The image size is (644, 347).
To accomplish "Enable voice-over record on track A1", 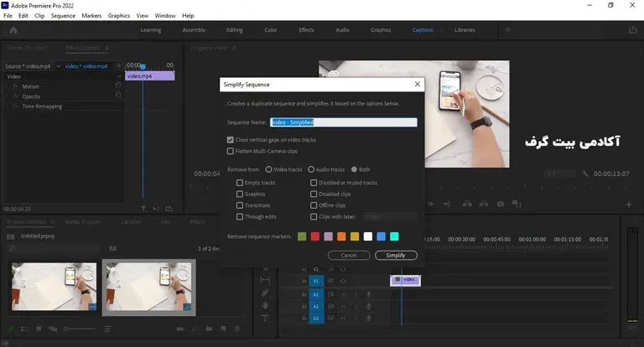I will 368,294.
